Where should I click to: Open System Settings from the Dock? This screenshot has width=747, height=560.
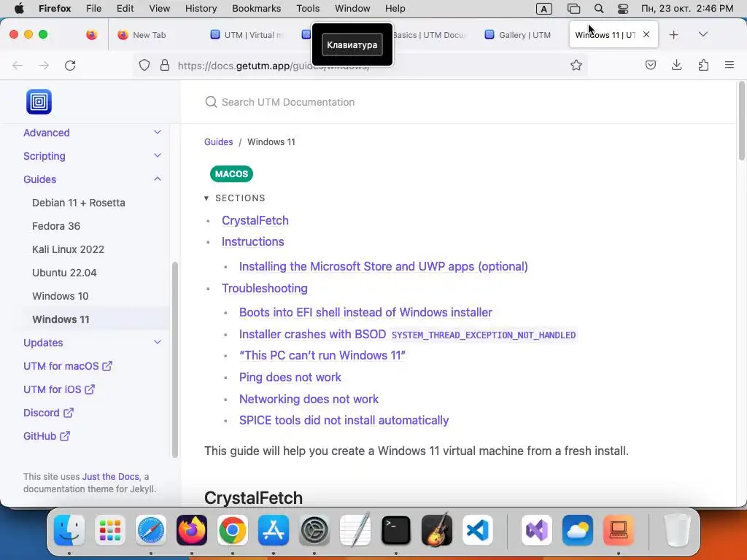point(314,530)
